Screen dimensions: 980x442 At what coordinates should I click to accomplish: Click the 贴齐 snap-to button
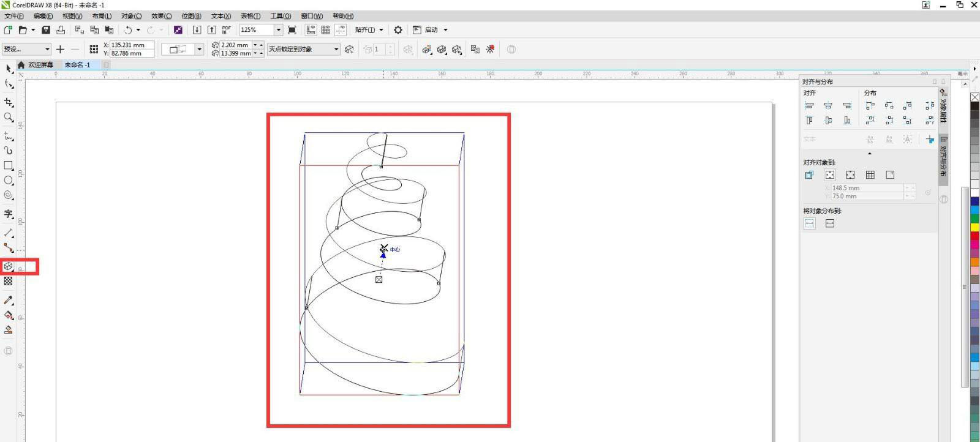pyautogui.click(x=369, y=30)
